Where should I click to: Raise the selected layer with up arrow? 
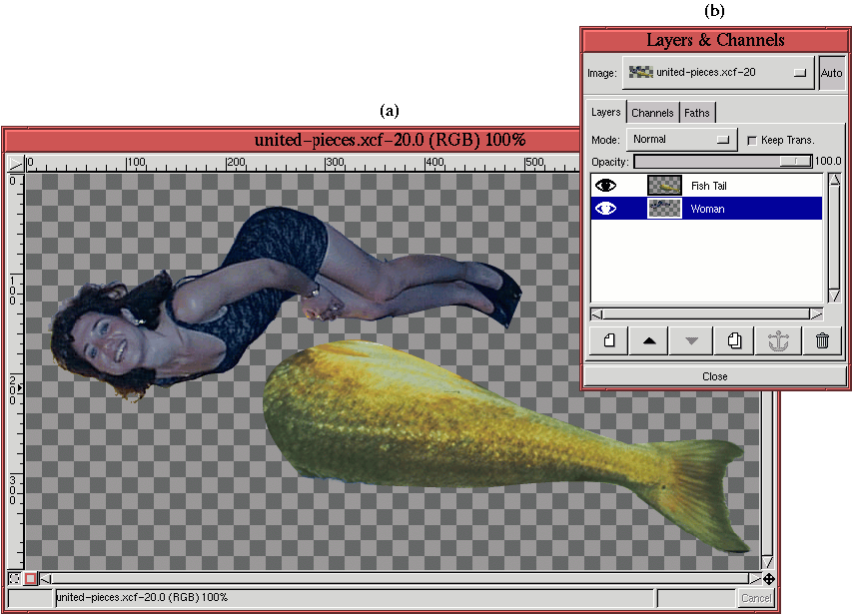click(650, 340)
